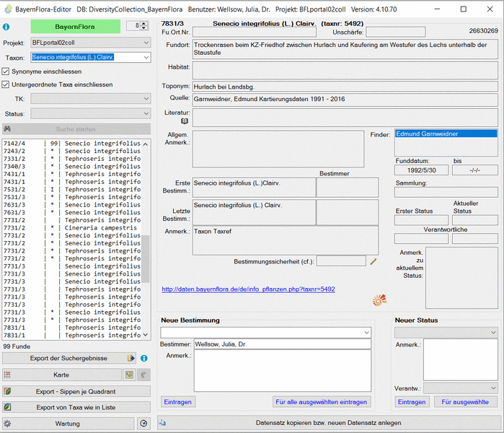The width and height of the screenshot is (504, 433).
Task: Open the Karte button
Action: (x=62, y=375)
